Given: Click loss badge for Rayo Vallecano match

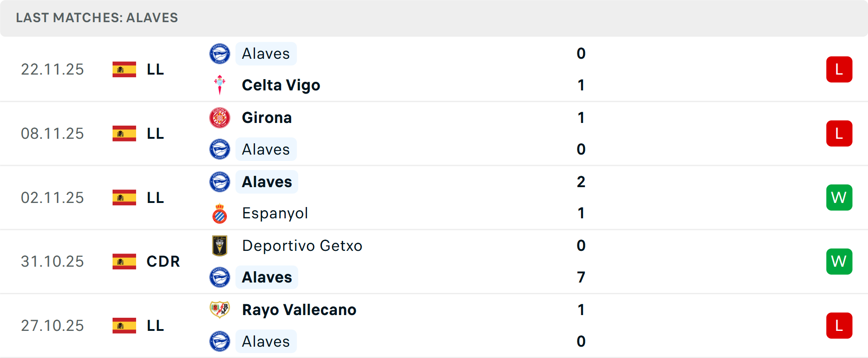Looking at the screenshot, I should click(839, 325).
